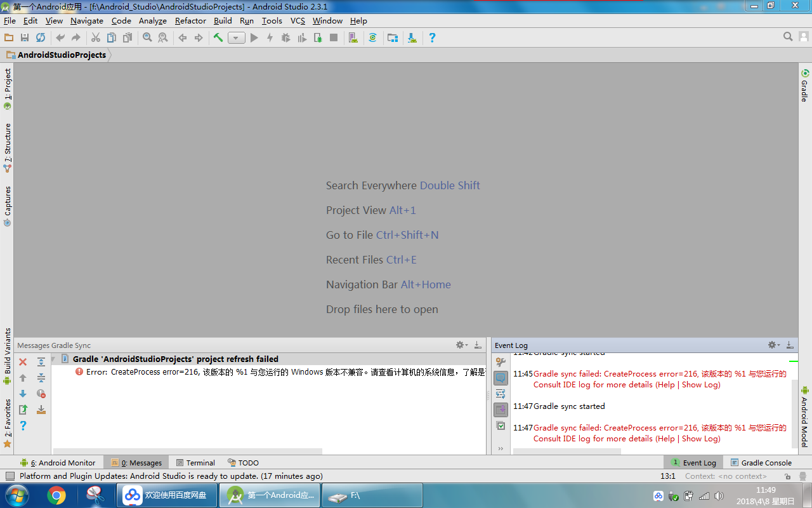Click the Make Project hammer icon
This screenshot has width=812, height=508.
(218, 38)
